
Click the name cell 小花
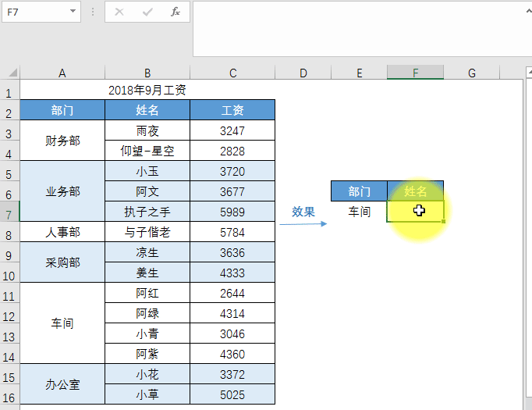pos(147,374)
